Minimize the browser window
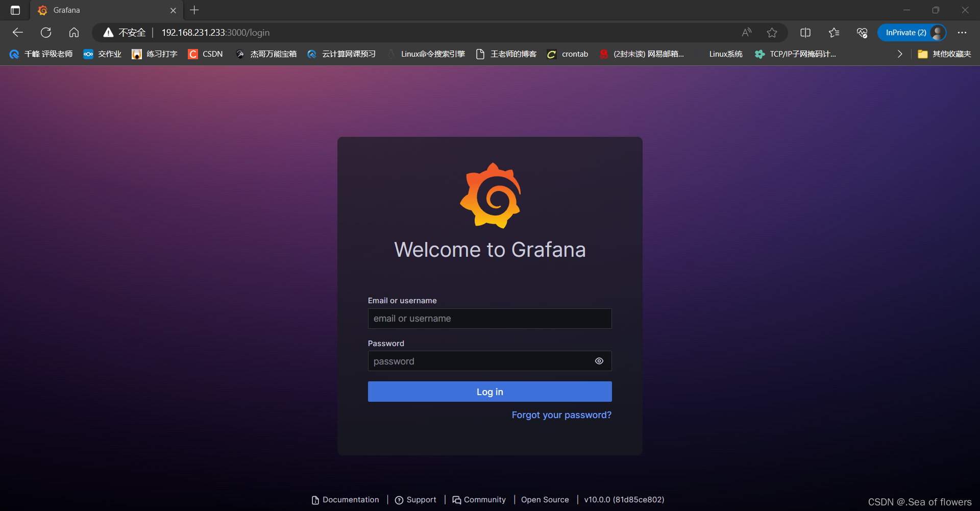The width and height of the screenshot is (980, 511). [906, 10]
